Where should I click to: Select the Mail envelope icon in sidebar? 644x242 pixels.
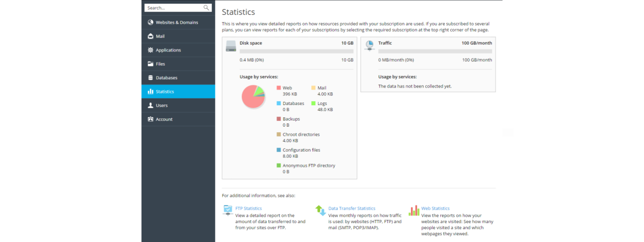click(151, 36)
